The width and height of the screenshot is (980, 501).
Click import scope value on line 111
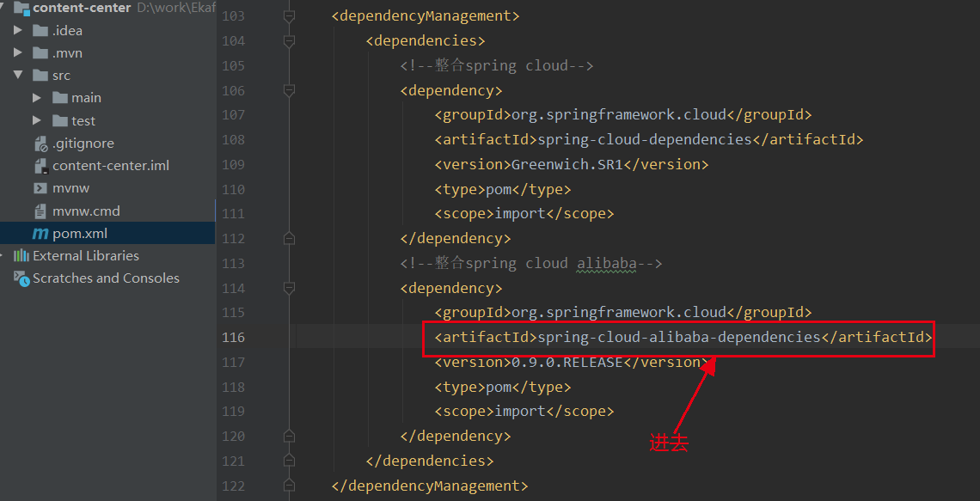click(520, 214)
